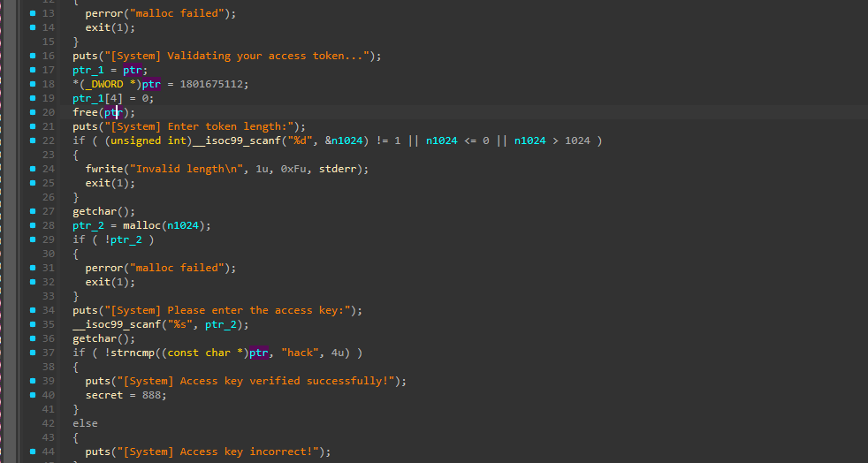Click the blue dot on line 39
The height and width of the screenshot is (463, 868).
34,381
